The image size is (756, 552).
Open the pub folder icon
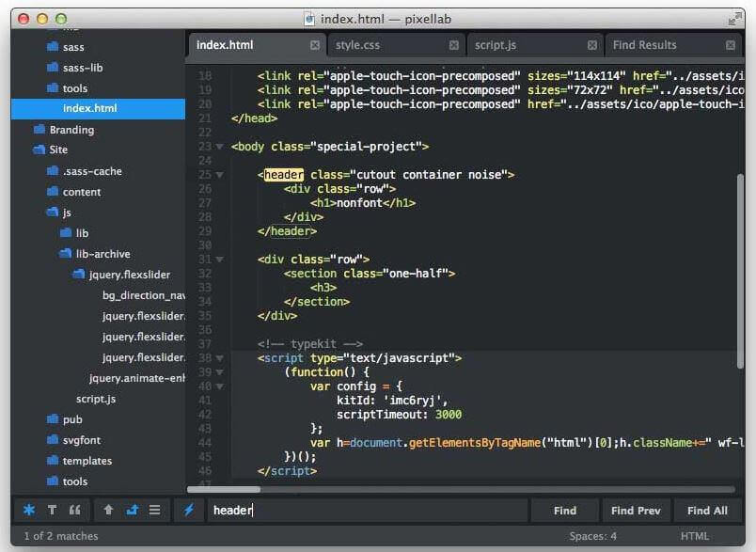(53, 419)
